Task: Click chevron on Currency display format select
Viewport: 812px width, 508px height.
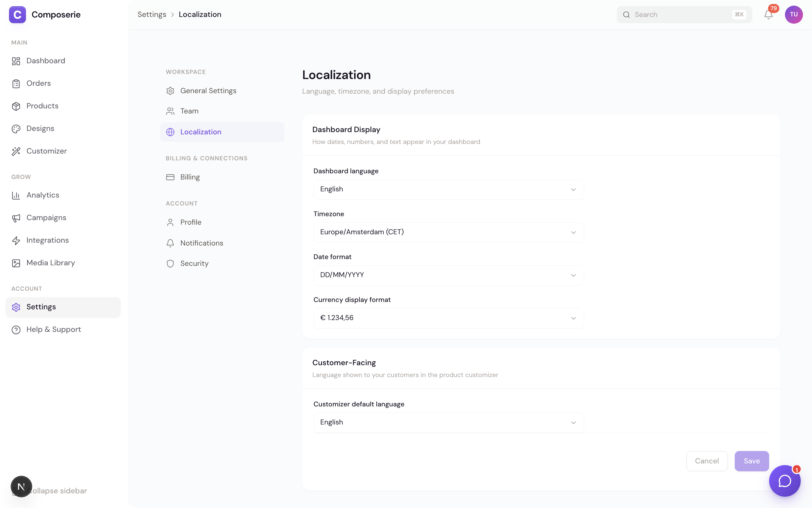Action: [x=573, y=318]
